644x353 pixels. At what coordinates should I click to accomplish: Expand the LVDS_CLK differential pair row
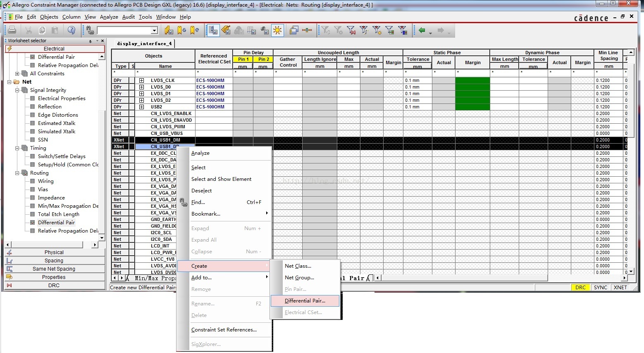(141, 81)
